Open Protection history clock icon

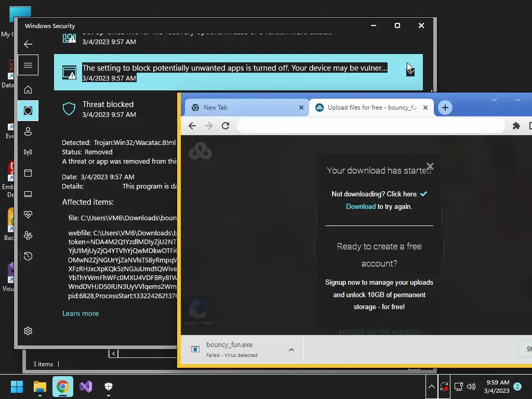[x=28, y=256]
